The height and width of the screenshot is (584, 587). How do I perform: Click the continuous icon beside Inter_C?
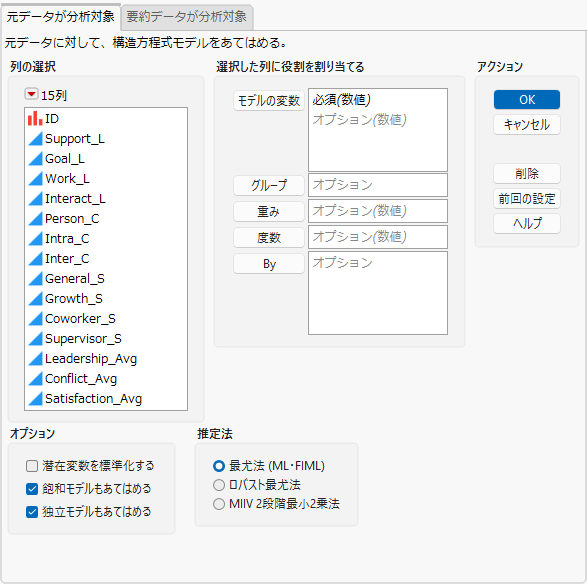pyautogui.click(x=36, y=259)
